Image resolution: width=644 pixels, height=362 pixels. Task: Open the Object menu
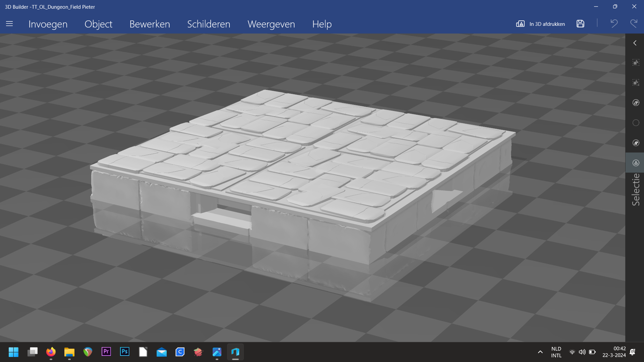98,24
